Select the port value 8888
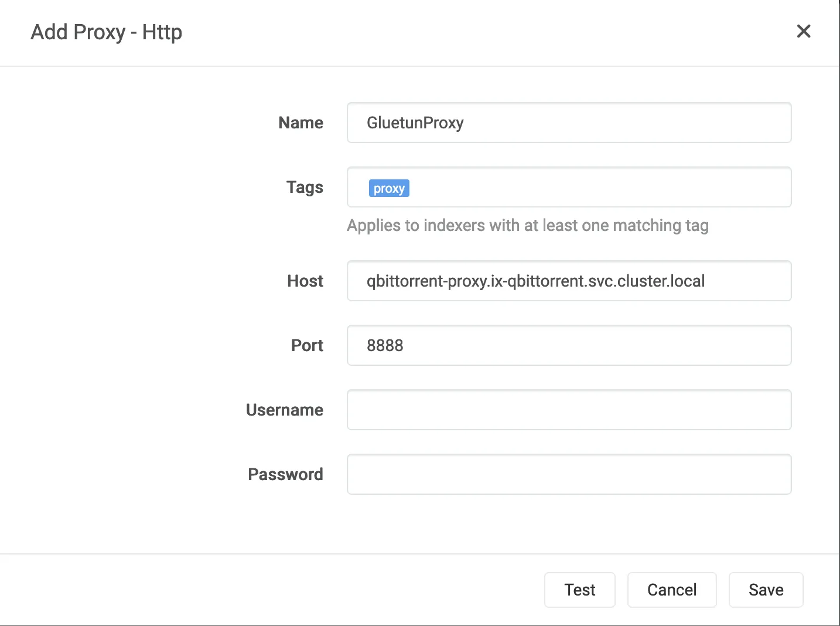840x626 pixels. [385, 345]
